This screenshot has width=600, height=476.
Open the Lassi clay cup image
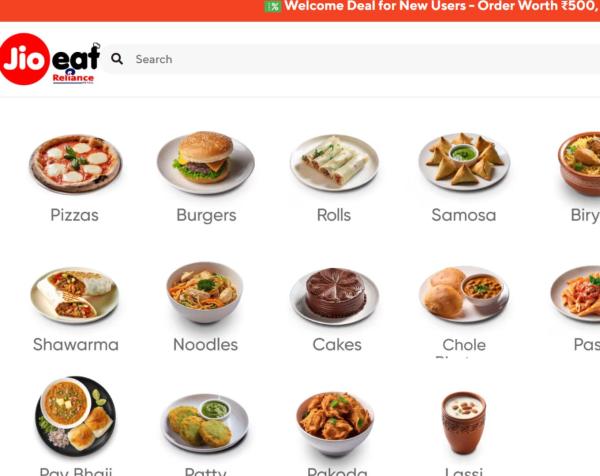point(464,423)
